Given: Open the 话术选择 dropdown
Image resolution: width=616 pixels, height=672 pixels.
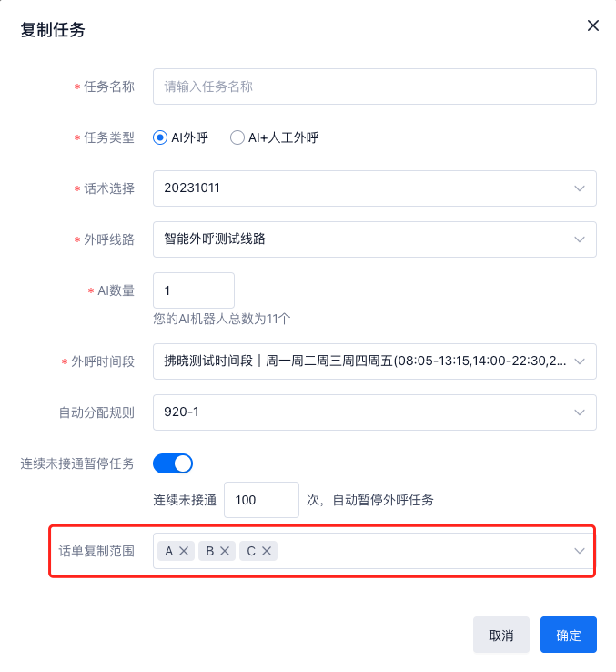Looking at the screenshot, I should point(579,188).
